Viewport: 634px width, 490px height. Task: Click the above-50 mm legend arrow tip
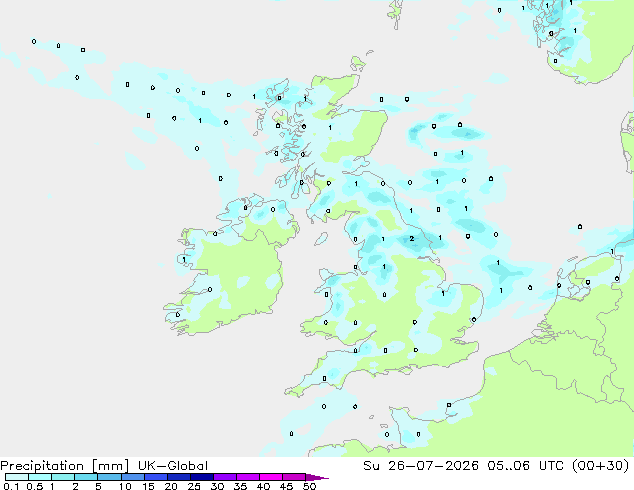tap(317, 478)
